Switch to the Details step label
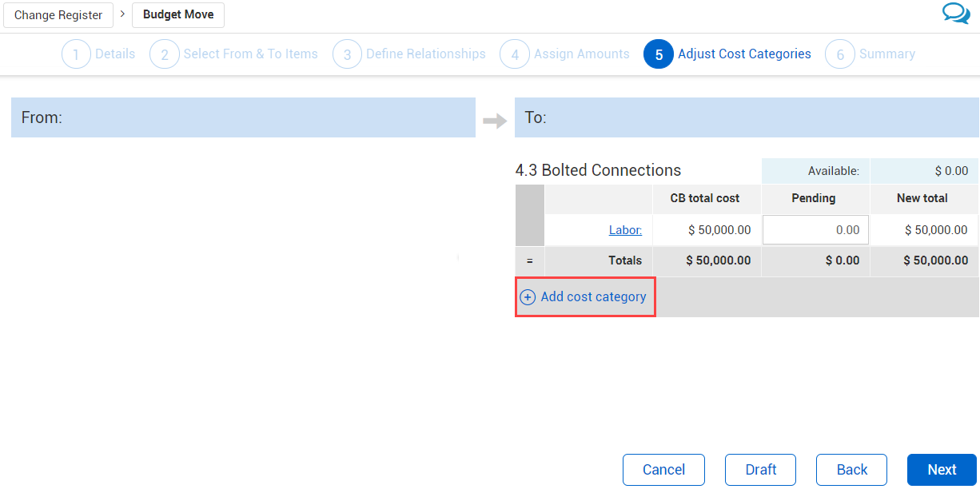Screen dimensions: 980x489 115,54
